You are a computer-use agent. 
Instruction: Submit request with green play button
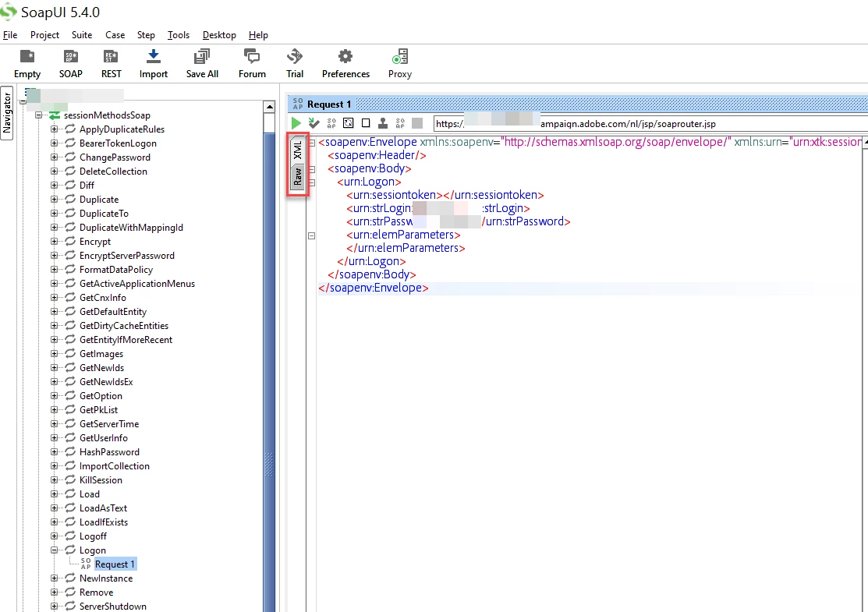pyautogui.click(x=296, y=123)
